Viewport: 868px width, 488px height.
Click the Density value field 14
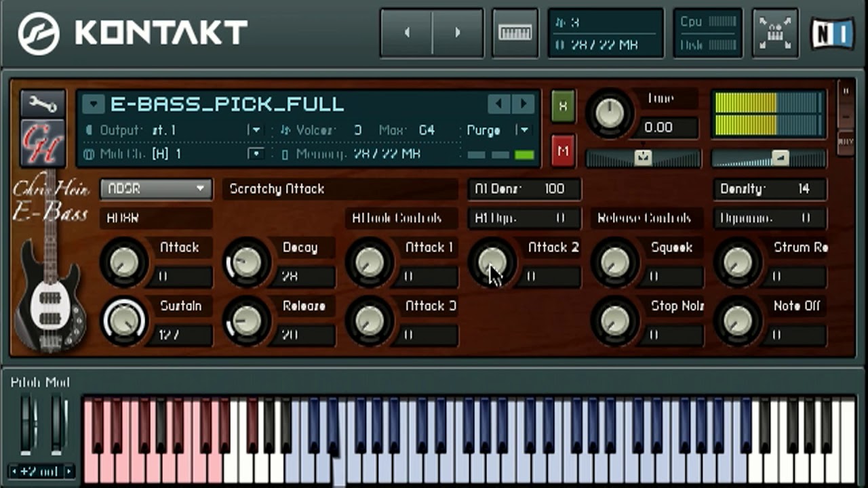click(804, 189)
